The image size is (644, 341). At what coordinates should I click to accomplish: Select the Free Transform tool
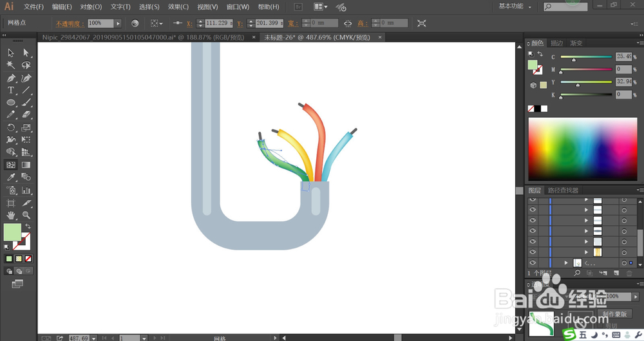click(26, 140)
